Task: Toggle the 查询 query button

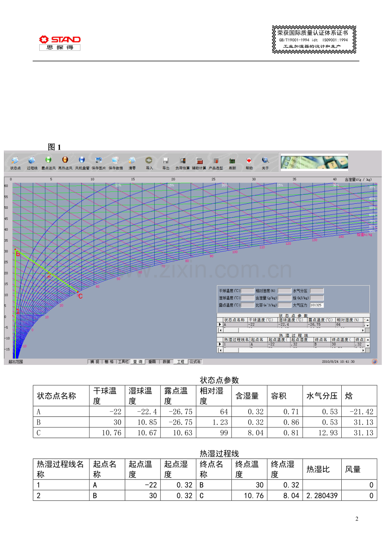Action: [138, 361]
